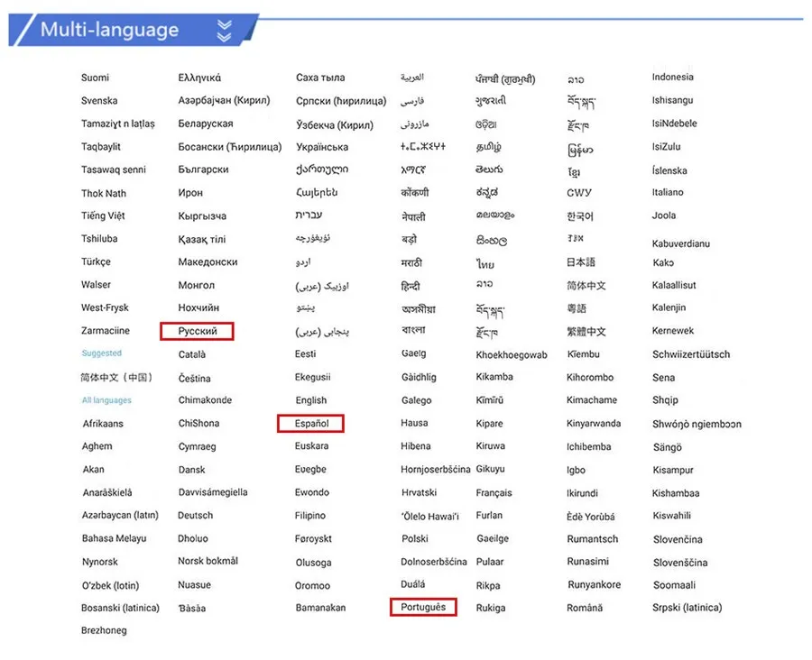Select Polski from the language list
812x660 pixels.
414,538
